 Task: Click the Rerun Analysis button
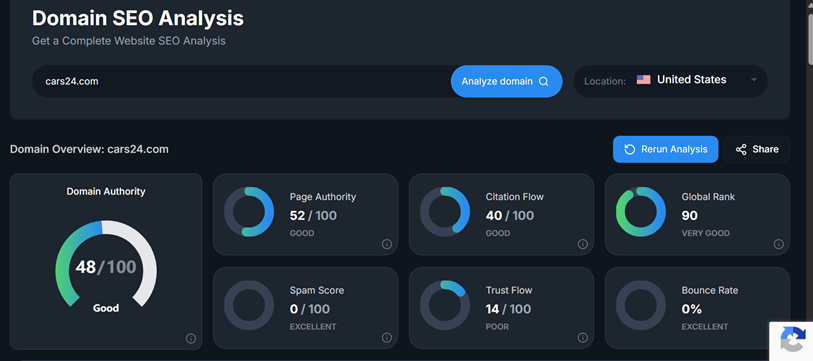[665, 149]
